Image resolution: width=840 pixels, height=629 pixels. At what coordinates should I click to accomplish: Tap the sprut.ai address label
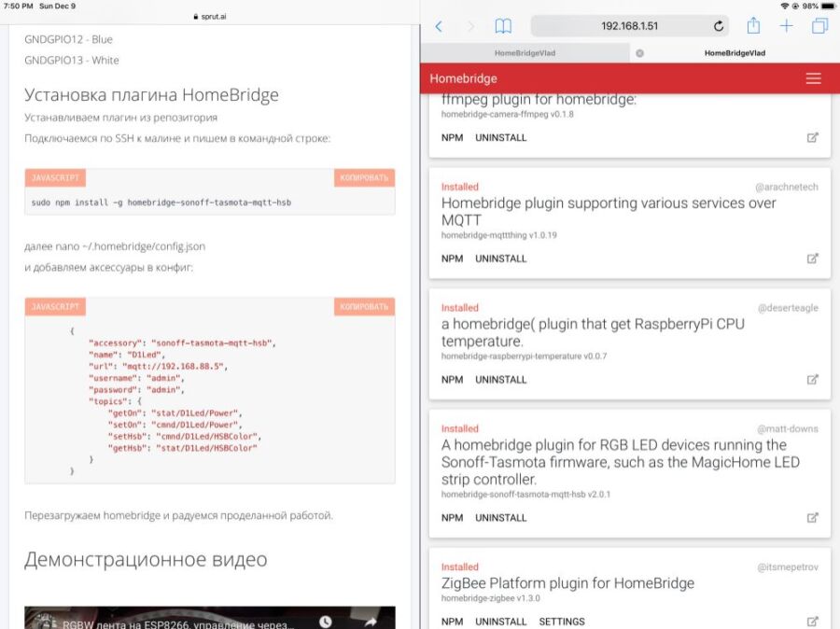pos(209,17)
